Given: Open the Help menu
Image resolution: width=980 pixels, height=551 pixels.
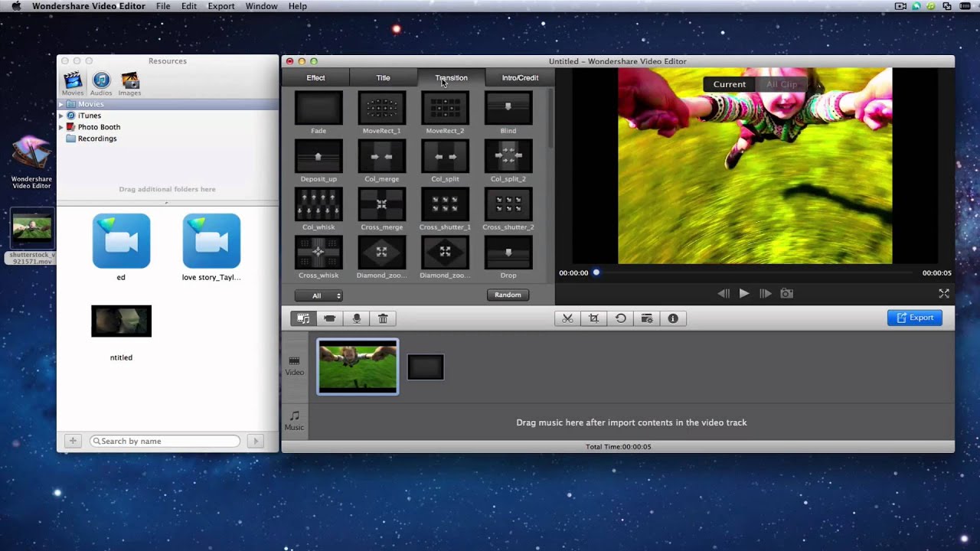Looking at the screenshot, I should (x=298, y=6).
